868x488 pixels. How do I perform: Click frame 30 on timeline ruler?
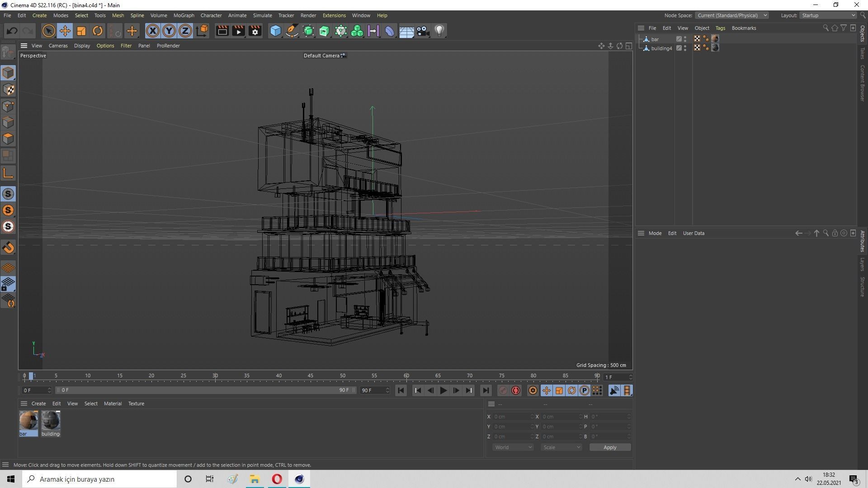pos(215,376)
